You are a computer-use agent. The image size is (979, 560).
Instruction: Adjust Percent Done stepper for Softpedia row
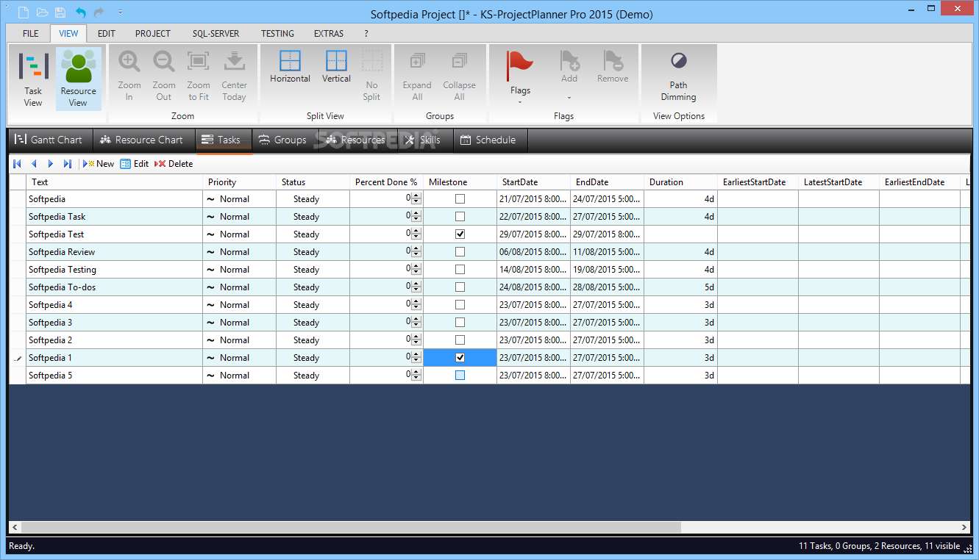tap(416, 199)
